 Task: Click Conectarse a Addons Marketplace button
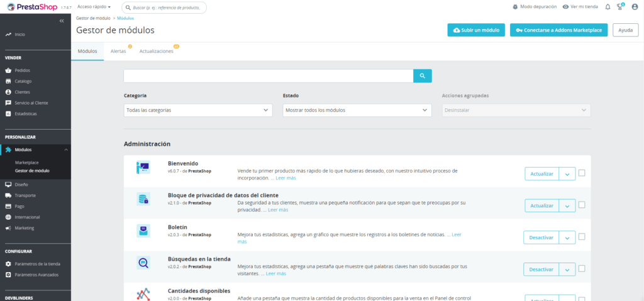(558, 30)
